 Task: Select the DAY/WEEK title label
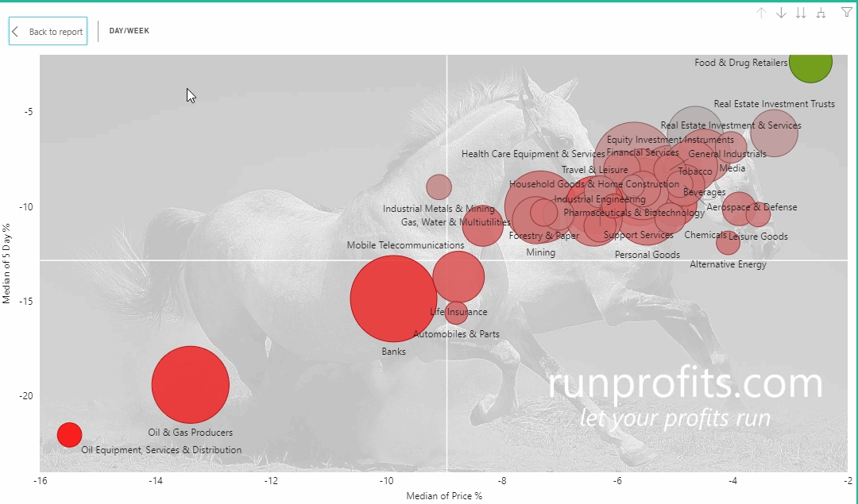point(129,31)
